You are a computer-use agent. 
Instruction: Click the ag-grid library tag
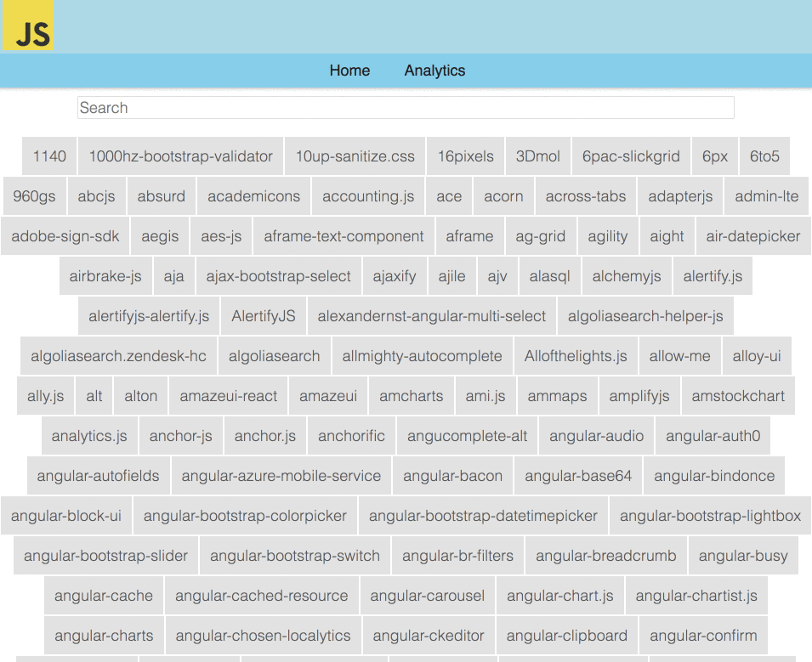point(540,236)
